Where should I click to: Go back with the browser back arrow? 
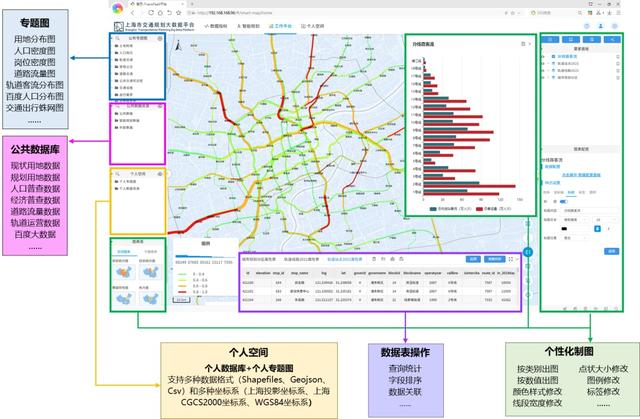132,13
